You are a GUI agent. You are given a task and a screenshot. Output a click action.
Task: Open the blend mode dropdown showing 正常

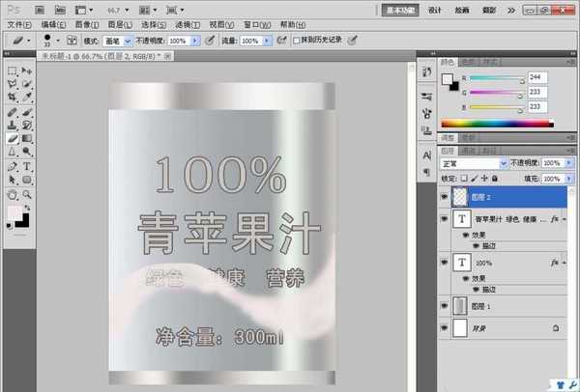[473, 164]
